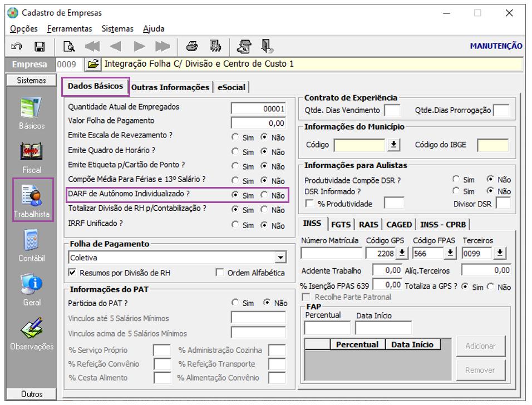Switch to the Outras Informações tab
Viewport: 532px width, 405px height.
pyautogui.click(x=170, y=87)
